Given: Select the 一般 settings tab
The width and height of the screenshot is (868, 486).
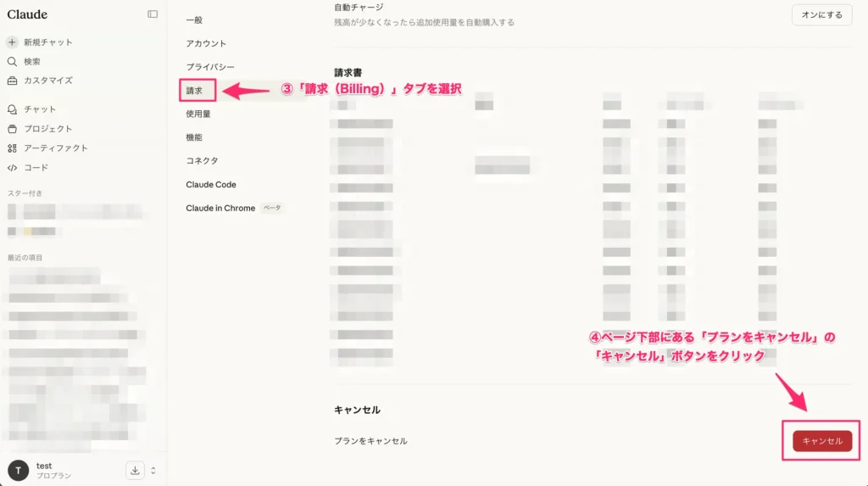Looking at the screenshot, I should (194, 20).
